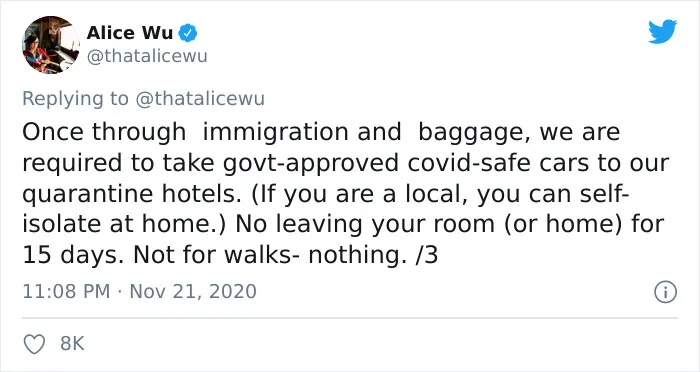Open Alice Wu's profile picture
The image size is (700, 372).
(51, 45)
